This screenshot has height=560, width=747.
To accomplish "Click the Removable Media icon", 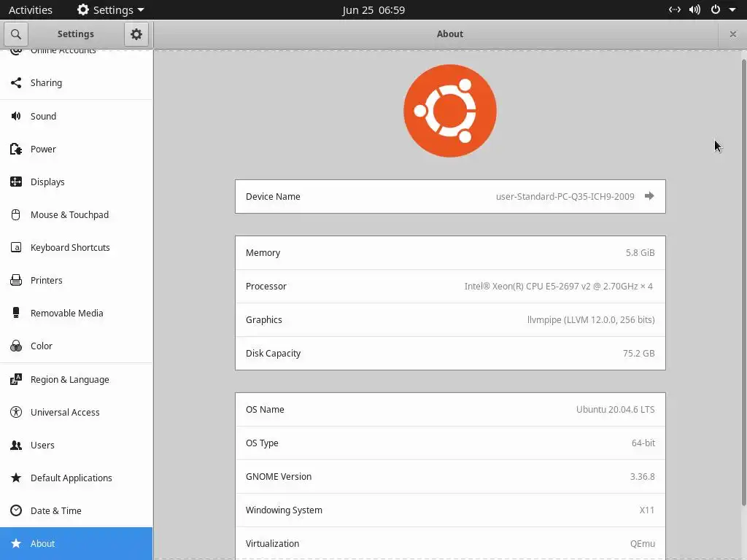I will coord(16,313).
